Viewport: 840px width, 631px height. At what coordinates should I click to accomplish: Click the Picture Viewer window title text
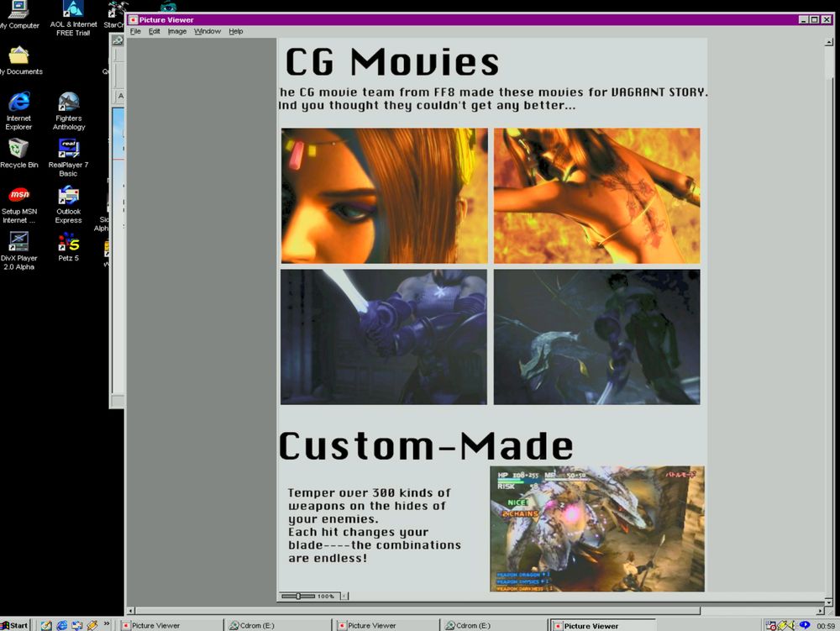(166, 20)
